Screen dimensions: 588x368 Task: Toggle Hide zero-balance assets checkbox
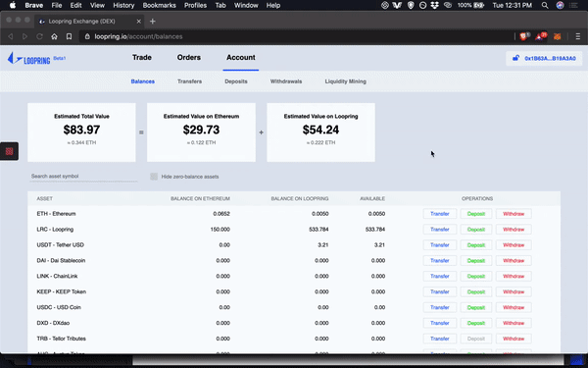(x=154, y=177)
